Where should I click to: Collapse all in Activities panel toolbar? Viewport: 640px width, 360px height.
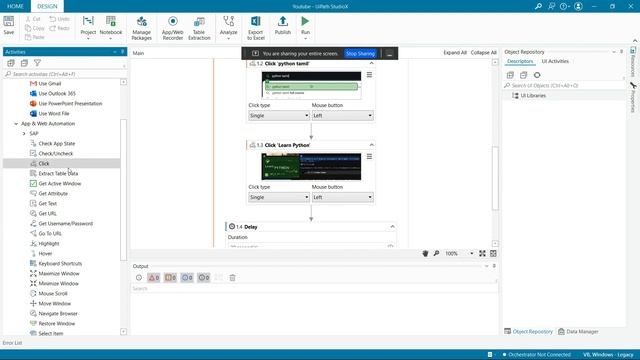click(x=24, y=63)
